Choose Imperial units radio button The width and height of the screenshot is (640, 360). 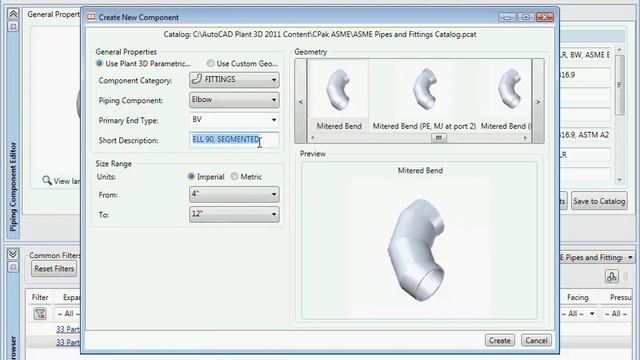[191, 177]
